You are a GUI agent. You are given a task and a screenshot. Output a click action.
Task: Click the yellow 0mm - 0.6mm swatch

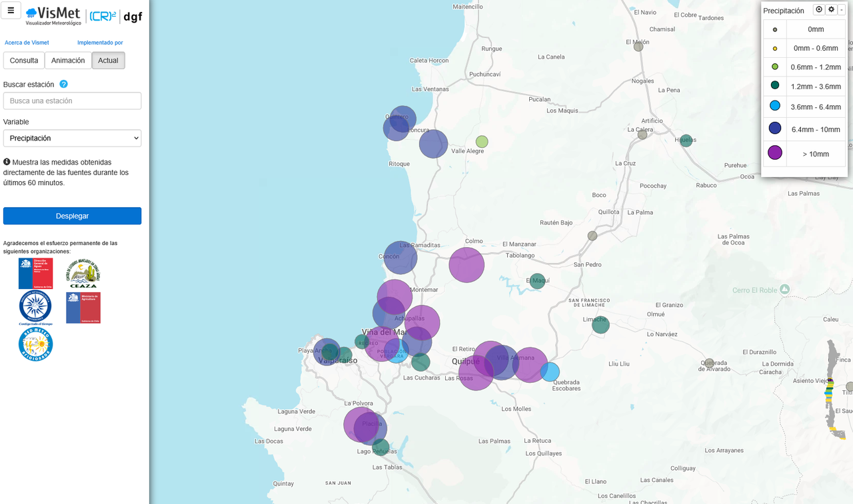point(775,49)
